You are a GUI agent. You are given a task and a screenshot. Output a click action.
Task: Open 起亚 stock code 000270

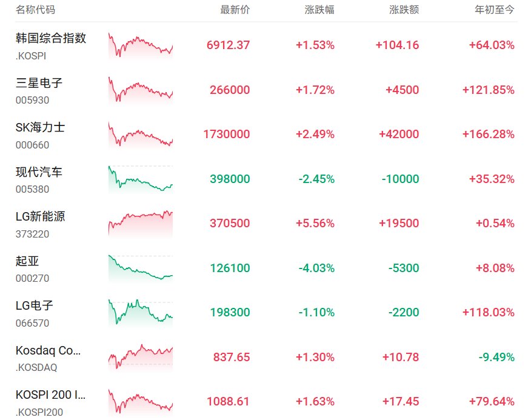pos(32,278)
